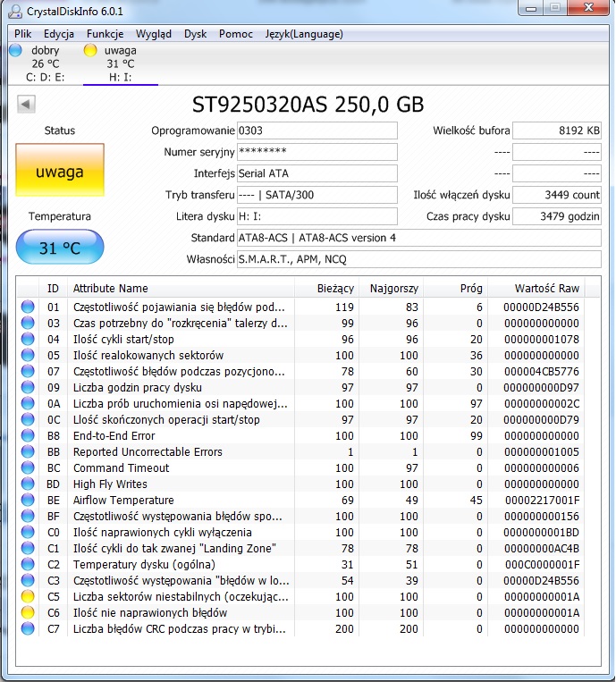This screenshot has height=682, width=616.
Task: Click blue status dot for attribute 03
Action: point(28,323)
